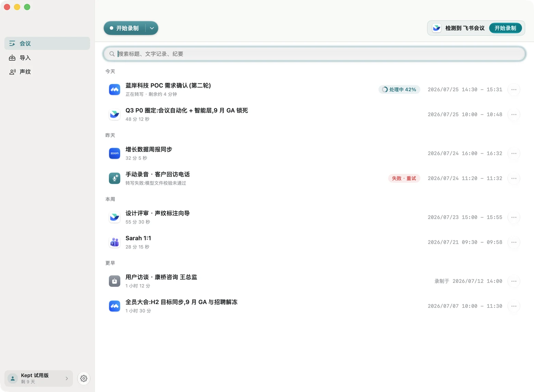Open 手动录音 · 客户回访电话 title
This screenshot has width=534, height=392.
click(157, 174)
